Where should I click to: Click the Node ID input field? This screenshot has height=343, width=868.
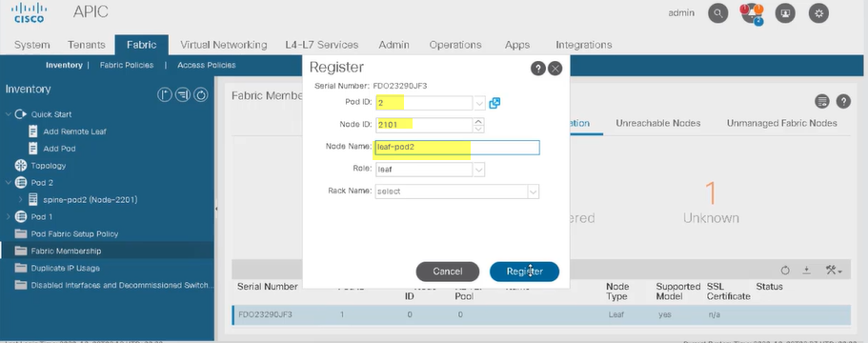coord(423,125)
